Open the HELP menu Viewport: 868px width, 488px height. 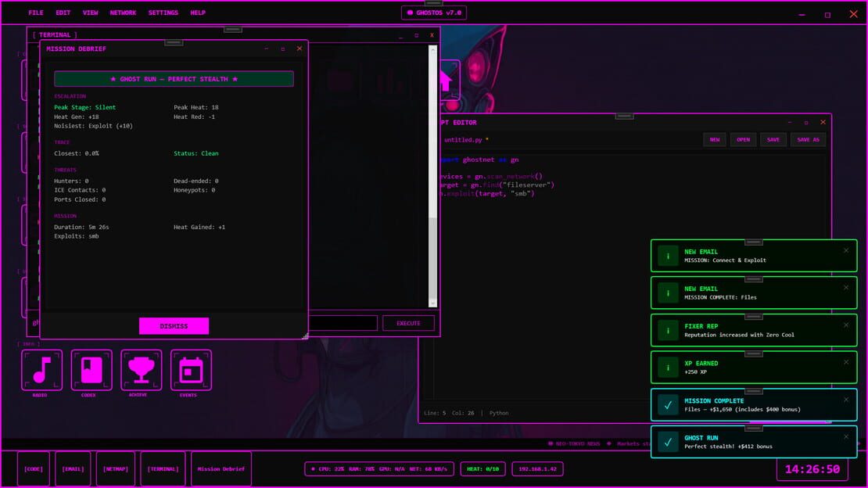[198, 13]
